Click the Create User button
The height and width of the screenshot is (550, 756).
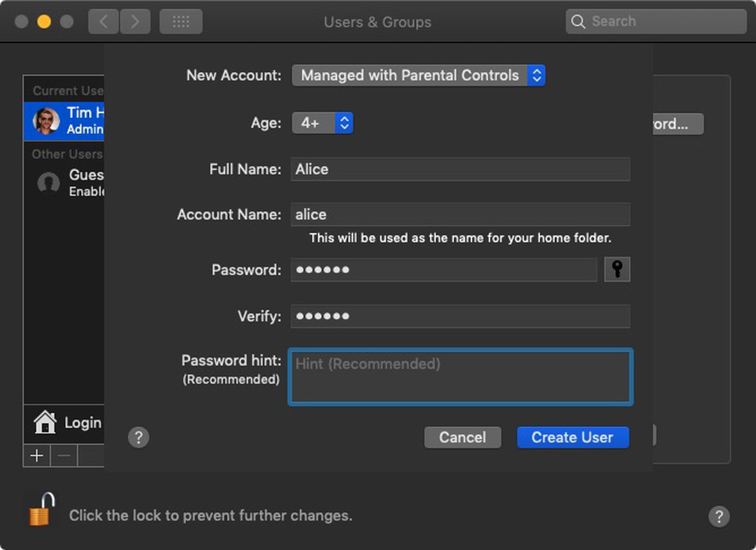[x=572, y=437]
